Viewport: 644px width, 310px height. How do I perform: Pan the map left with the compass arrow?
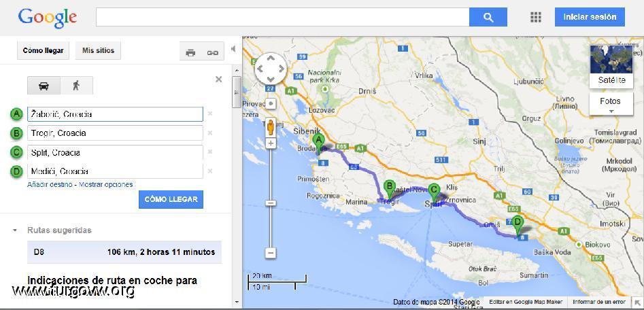click(x=261, y=69)
